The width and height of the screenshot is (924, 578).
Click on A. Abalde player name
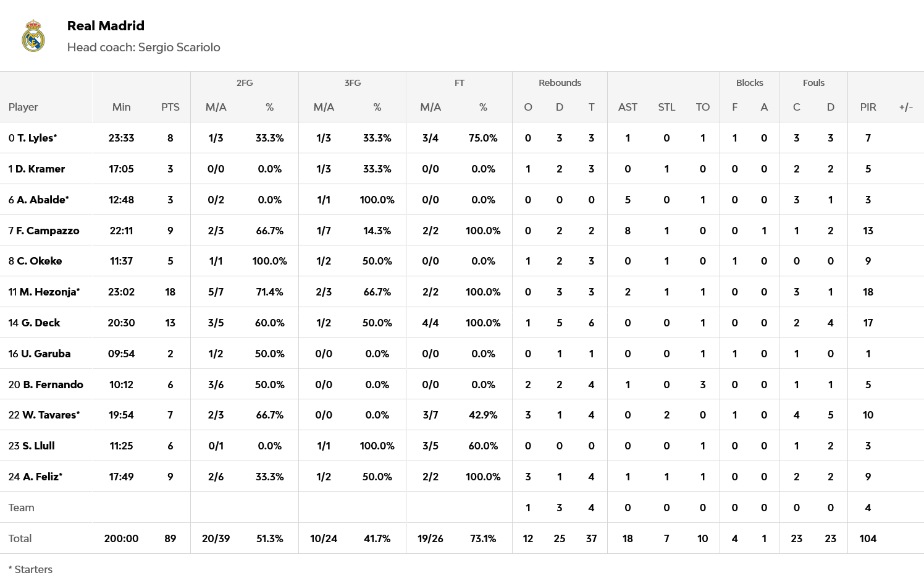[x=42, y=200]
